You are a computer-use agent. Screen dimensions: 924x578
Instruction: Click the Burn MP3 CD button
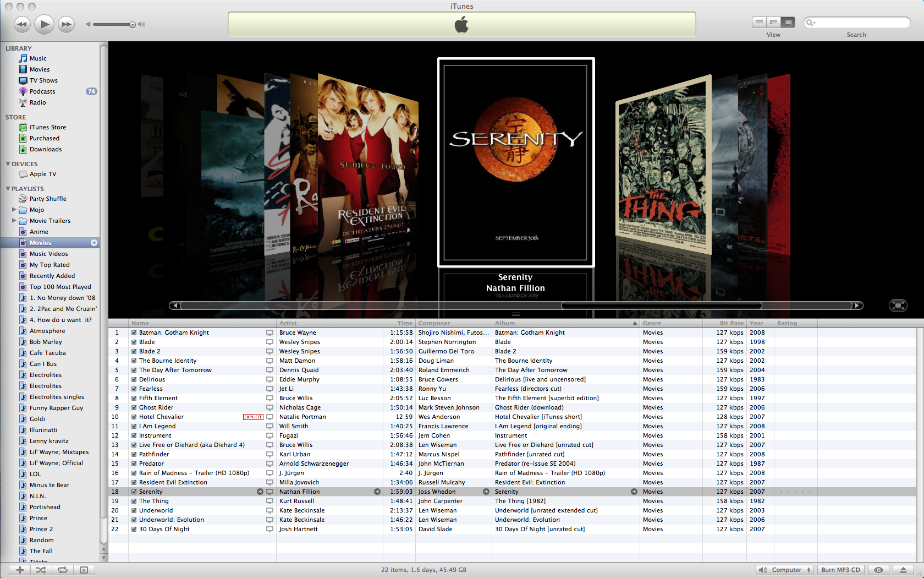coord(840,570)
